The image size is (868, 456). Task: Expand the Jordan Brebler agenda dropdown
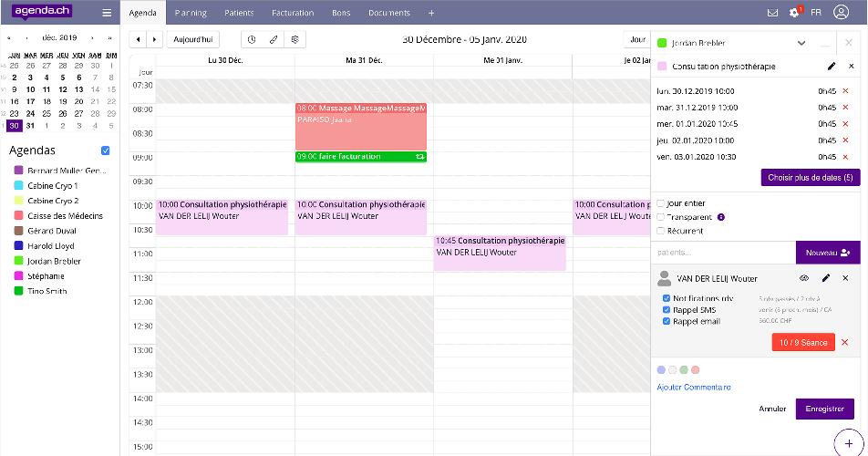(801, 43)
